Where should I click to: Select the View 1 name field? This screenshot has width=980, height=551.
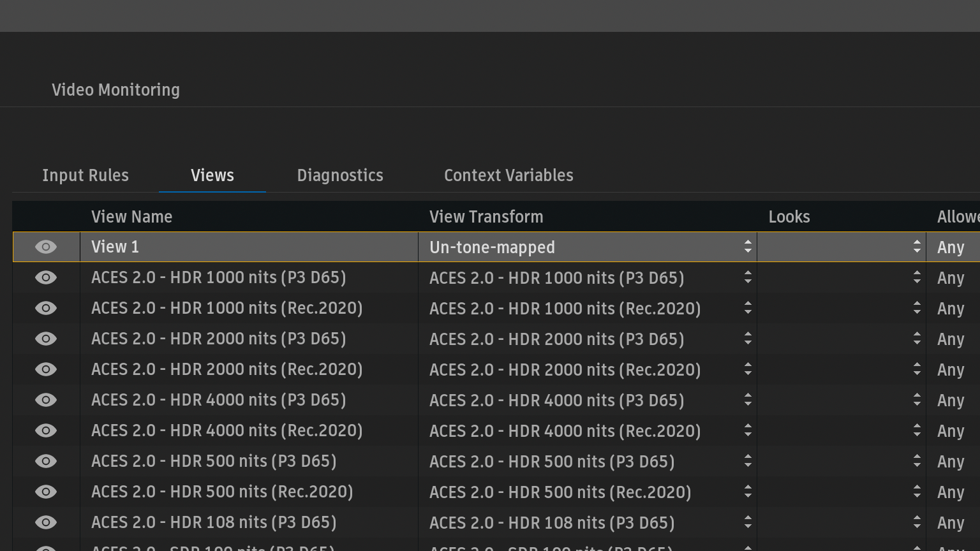249,247
